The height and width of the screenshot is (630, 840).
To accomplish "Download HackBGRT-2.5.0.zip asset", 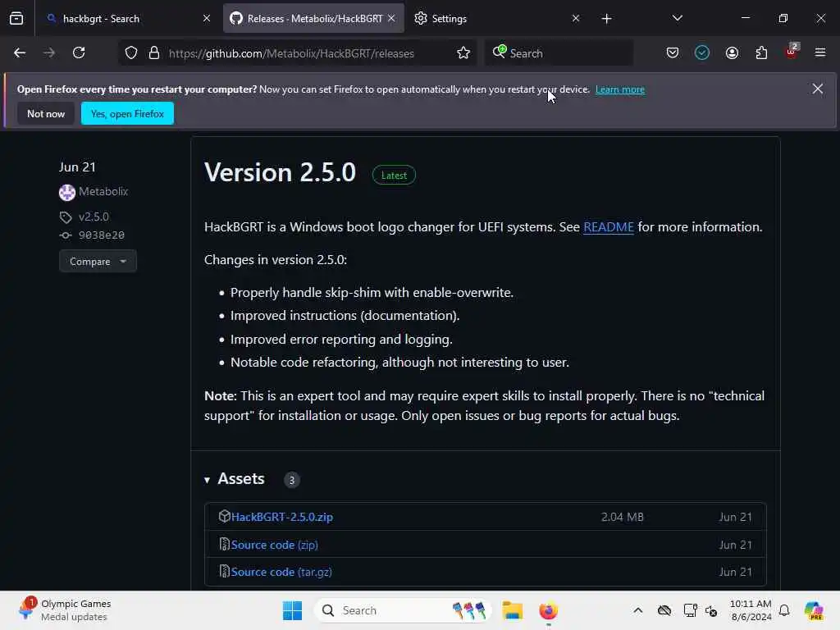I will coord(282,517).
